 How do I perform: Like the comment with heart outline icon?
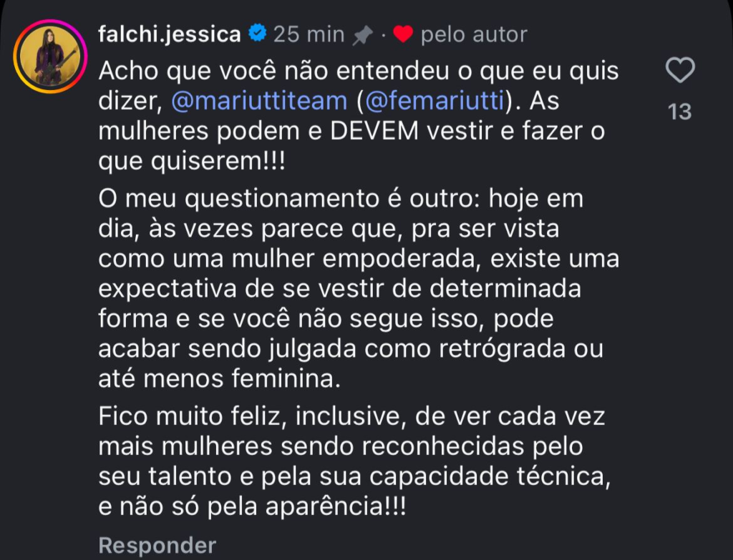tap(679, 71)
